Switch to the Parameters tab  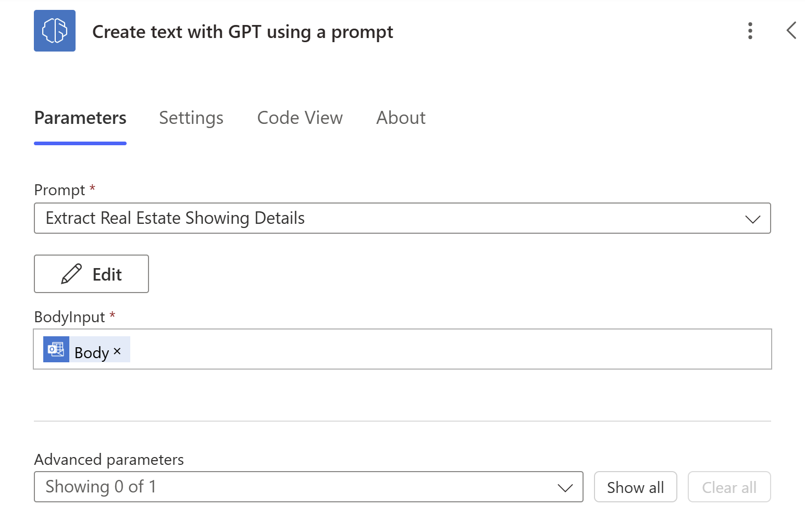(x=80, y=118)
